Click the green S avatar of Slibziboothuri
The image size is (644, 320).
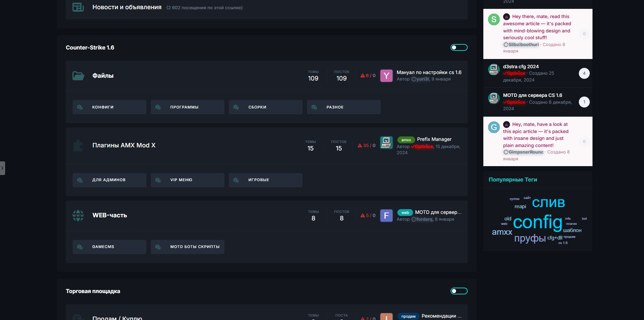[x=494, y=19]
